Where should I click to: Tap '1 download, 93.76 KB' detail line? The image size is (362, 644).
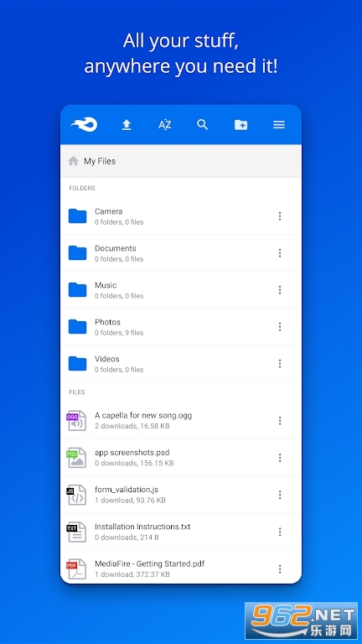pyautogui.click(x=130, y=501)
